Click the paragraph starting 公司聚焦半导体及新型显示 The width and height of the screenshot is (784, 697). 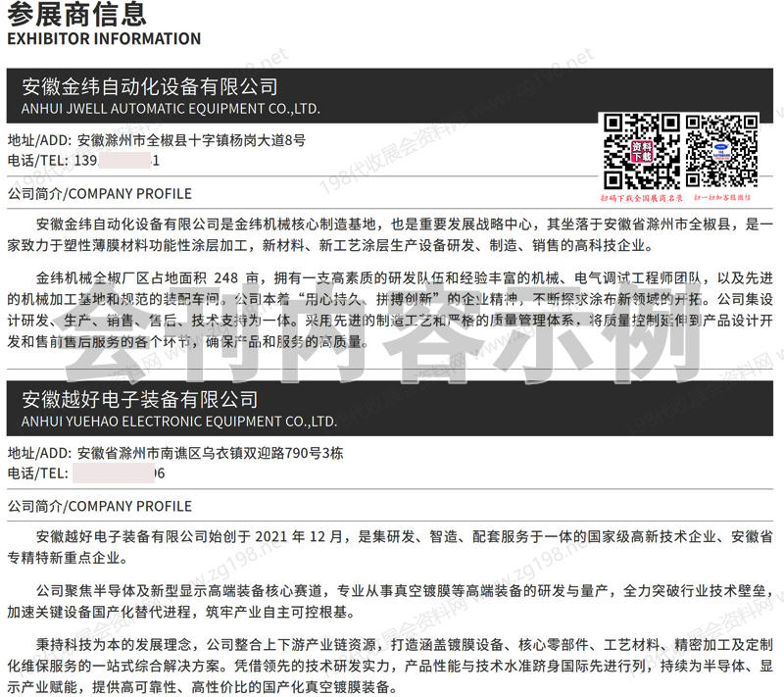click(x=390, y=601)
